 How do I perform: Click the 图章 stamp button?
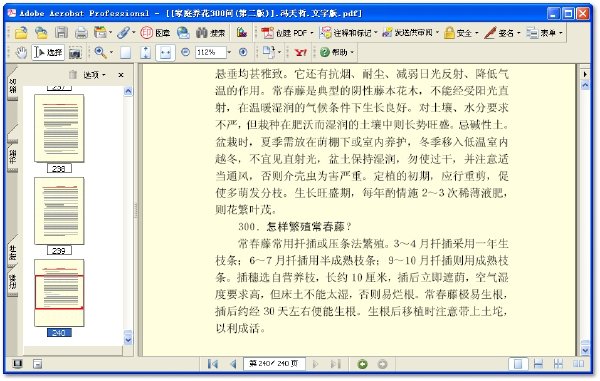155,33
